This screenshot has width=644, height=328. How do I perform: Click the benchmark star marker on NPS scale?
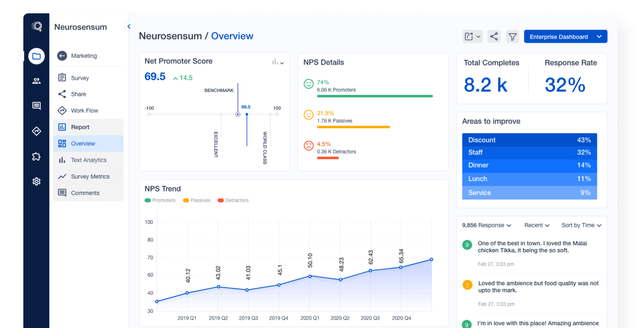tap(238, 114)
